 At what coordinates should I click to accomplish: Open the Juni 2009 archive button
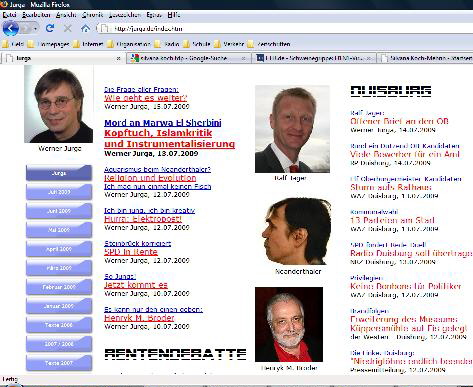point(59,211)
